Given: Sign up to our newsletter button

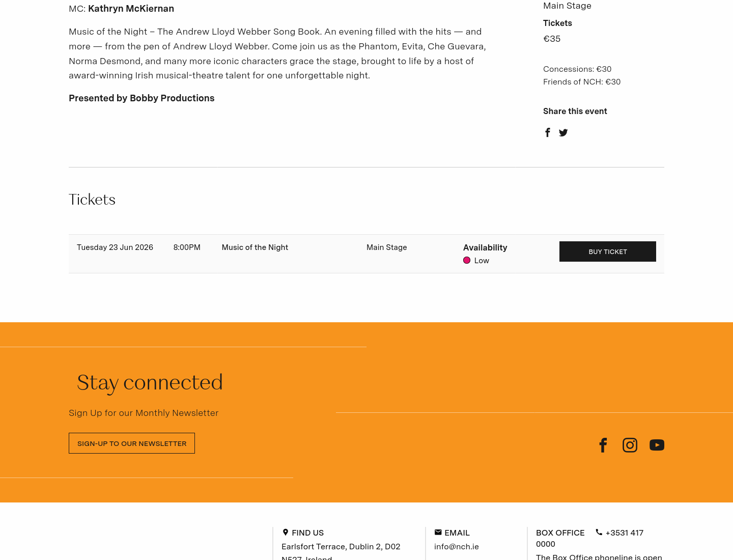Looking at the screenshot, I should pyautogui.click(x=132, y=443).
